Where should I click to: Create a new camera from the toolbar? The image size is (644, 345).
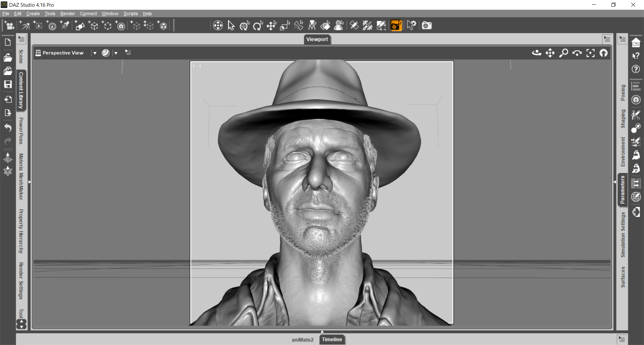click(x=9, y=25)
